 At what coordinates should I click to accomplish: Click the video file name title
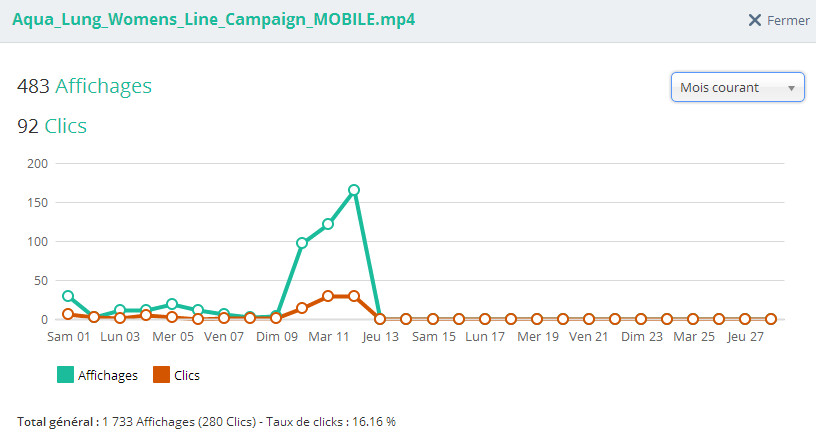213,21
